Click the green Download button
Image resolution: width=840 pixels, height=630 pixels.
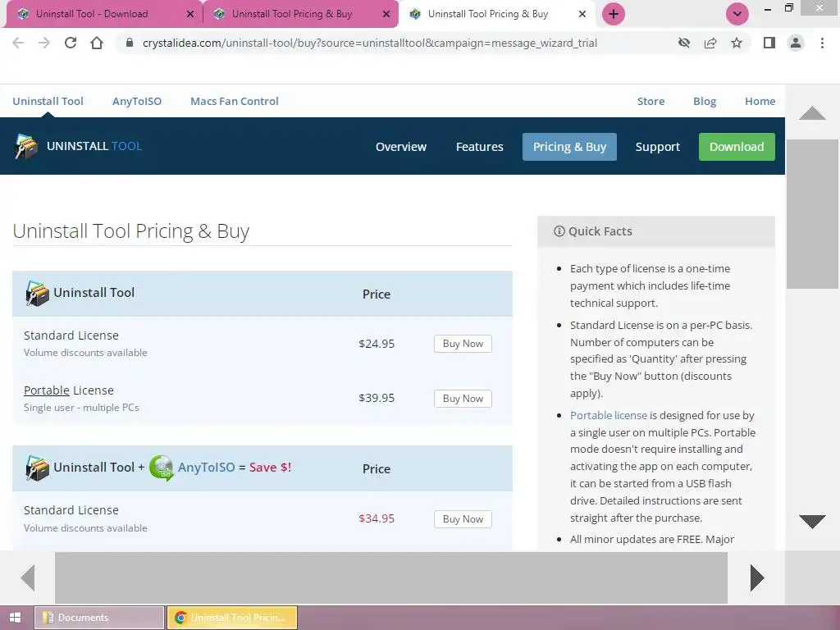click(x=737, y=147)
